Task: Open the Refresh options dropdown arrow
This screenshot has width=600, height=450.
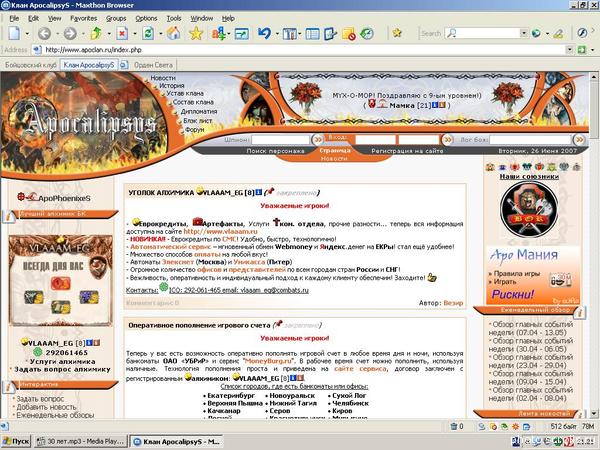Action: (x=160, y=34)
